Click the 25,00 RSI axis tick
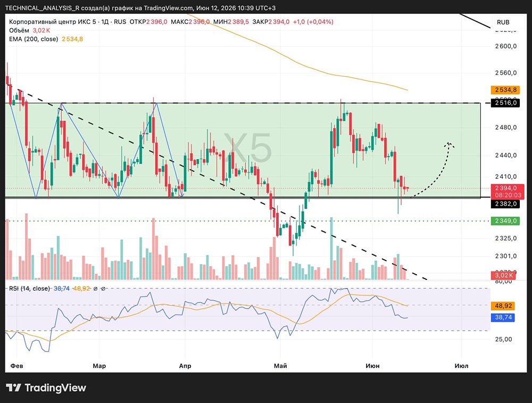 click(503, 339)
